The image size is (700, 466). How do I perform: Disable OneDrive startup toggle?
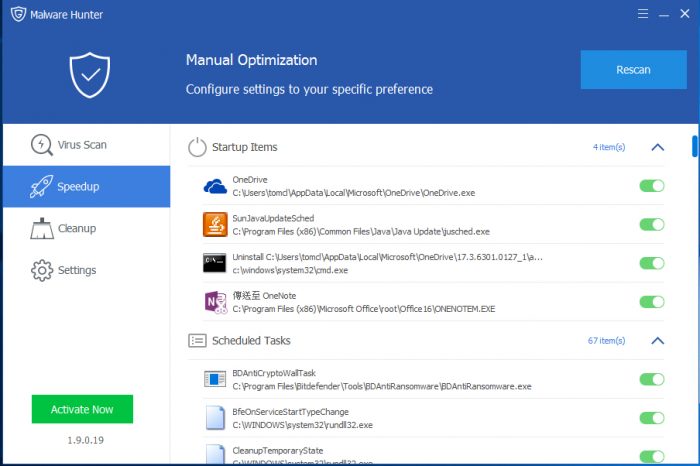click(651, 186)
